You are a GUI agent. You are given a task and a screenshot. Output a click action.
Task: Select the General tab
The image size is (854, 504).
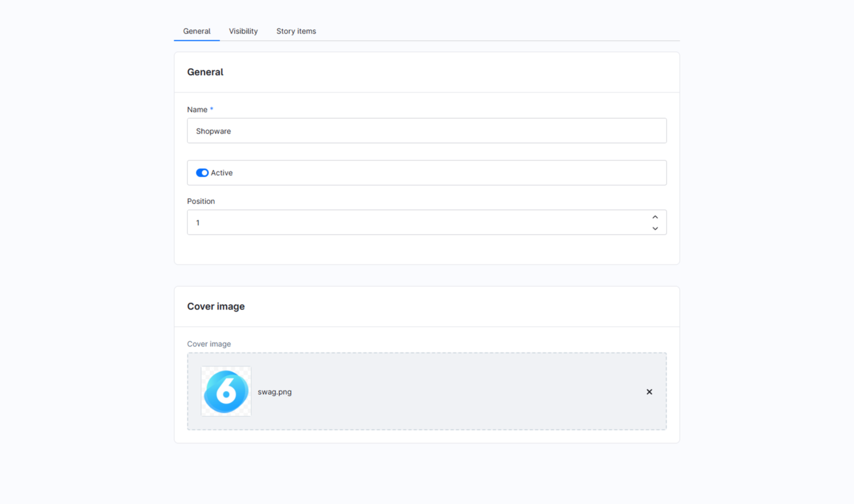point(197,31)
